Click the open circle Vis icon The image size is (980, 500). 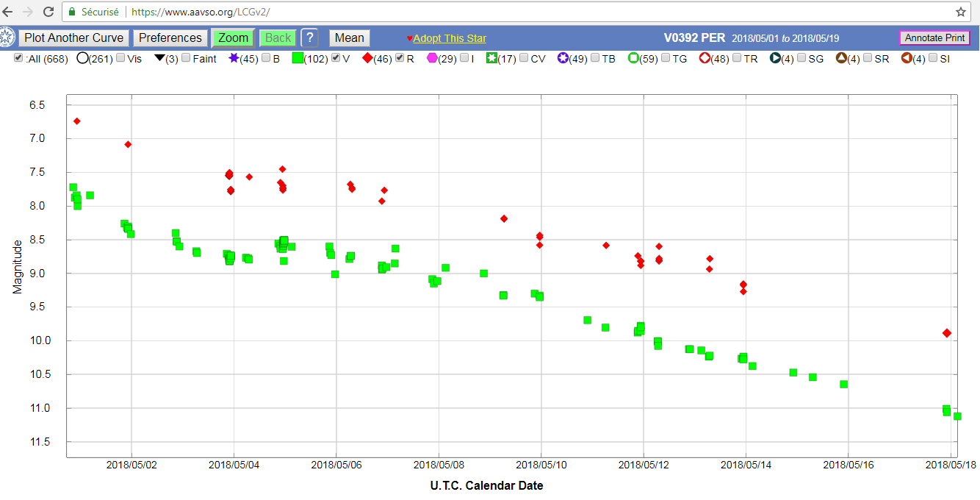[x=82, y=58]
